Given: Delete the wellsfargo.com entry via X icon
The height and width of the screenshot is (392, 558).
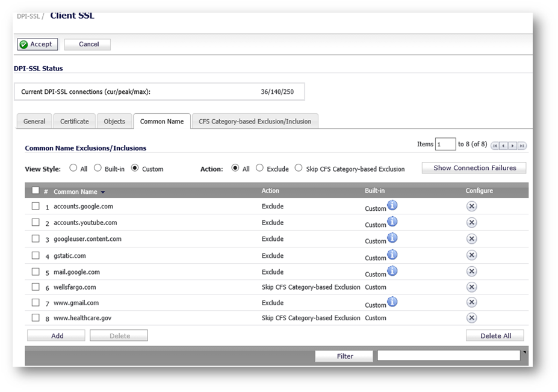Looking at the screenshot, I should (472, 287).
